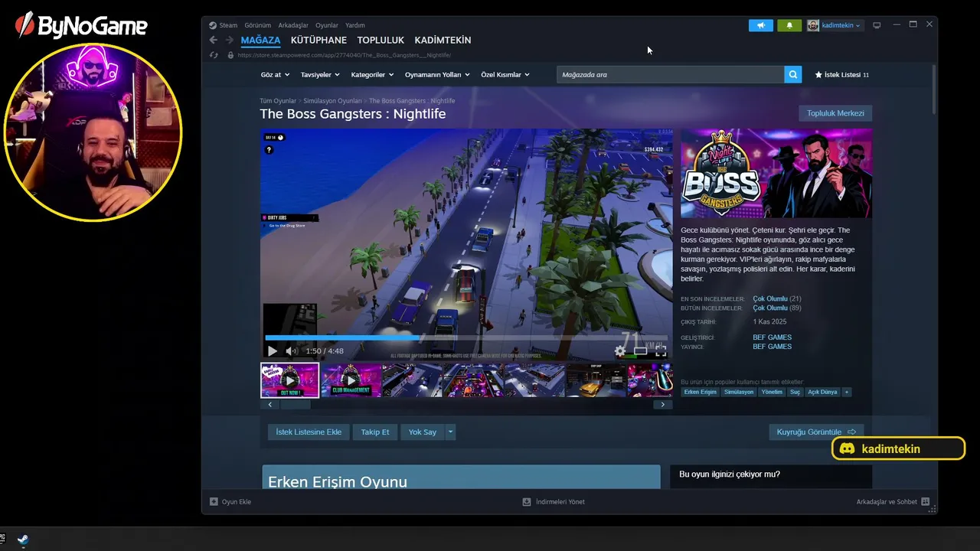Viewport: 980px width, 551px height.
Task: Open İndirmeleri Yönet downloads icon
Action: tap(527, 502)
